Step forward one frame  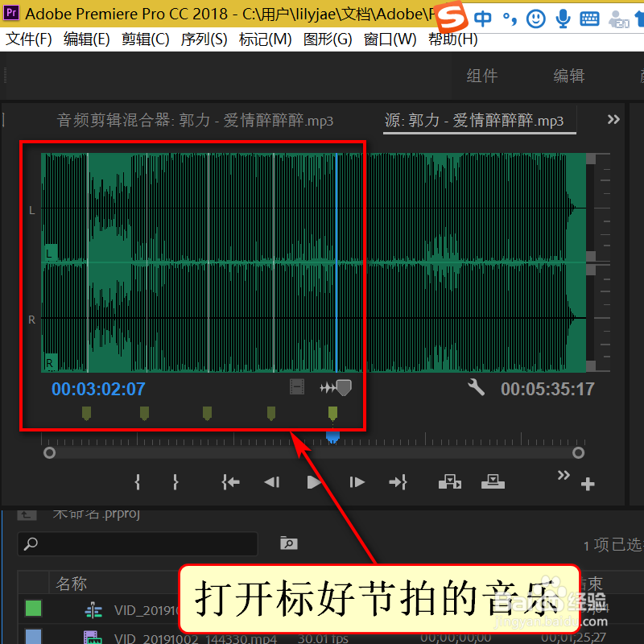356,481
